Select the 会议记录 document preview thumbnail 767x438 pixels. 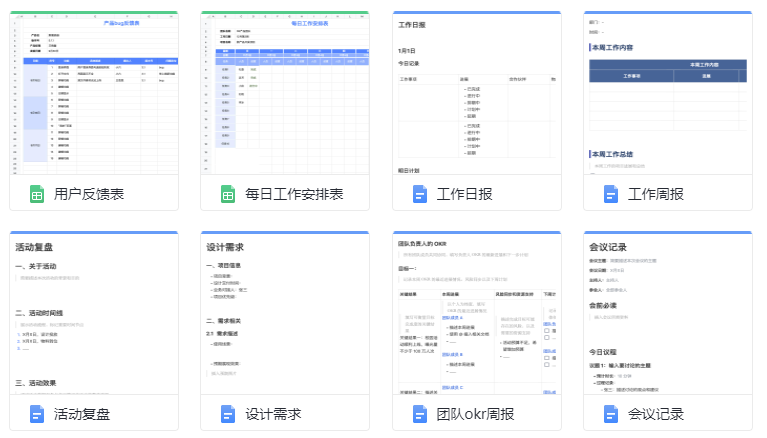click(x=667, y=313)
